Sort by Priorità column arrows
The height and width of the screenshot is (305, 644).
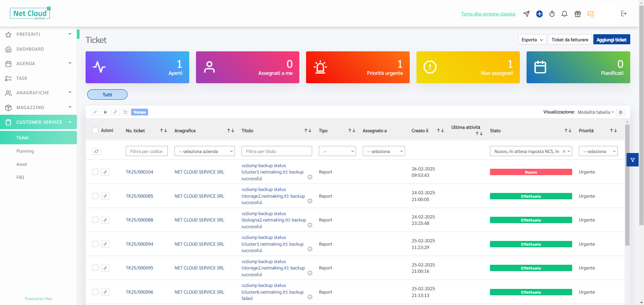[x=613, y=131]
